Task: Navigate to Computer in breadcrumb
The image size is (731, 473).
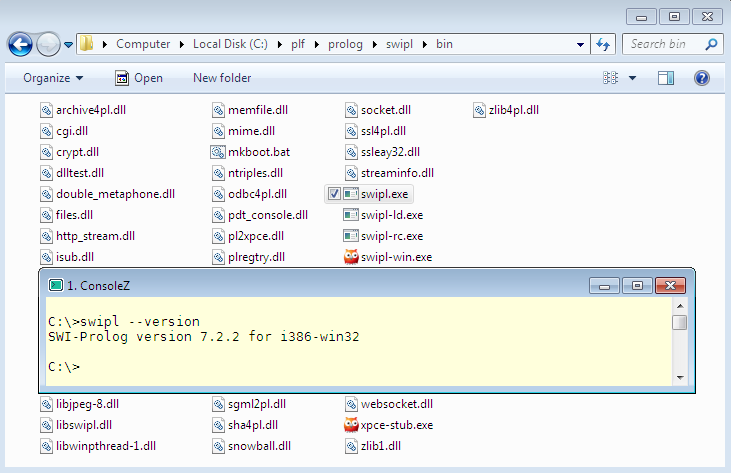Action: [x=143, y=44]
